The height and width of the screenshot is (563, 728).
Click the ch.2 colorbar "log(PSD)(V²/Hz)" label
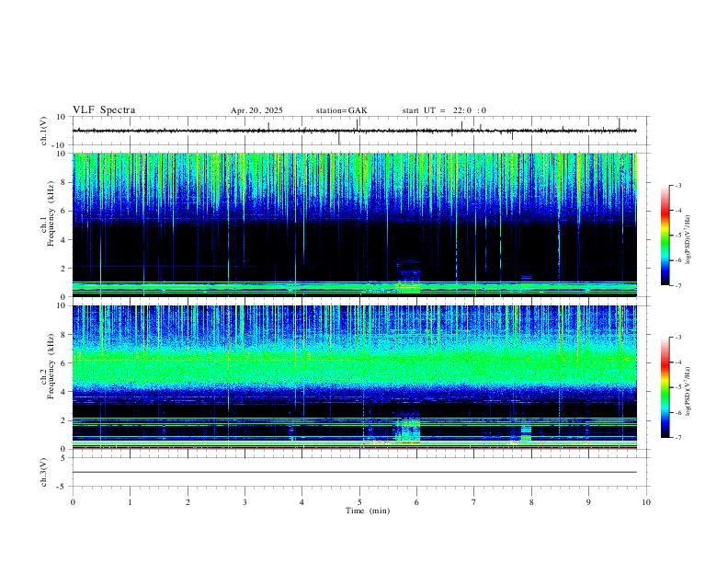[x=688, y=392]
